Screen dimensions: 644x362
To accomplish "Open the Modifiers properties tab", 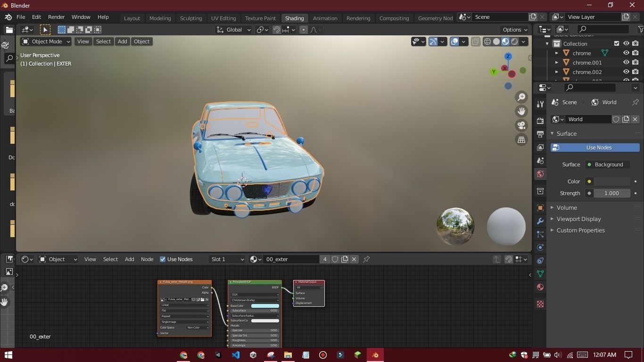I will 540,221.
